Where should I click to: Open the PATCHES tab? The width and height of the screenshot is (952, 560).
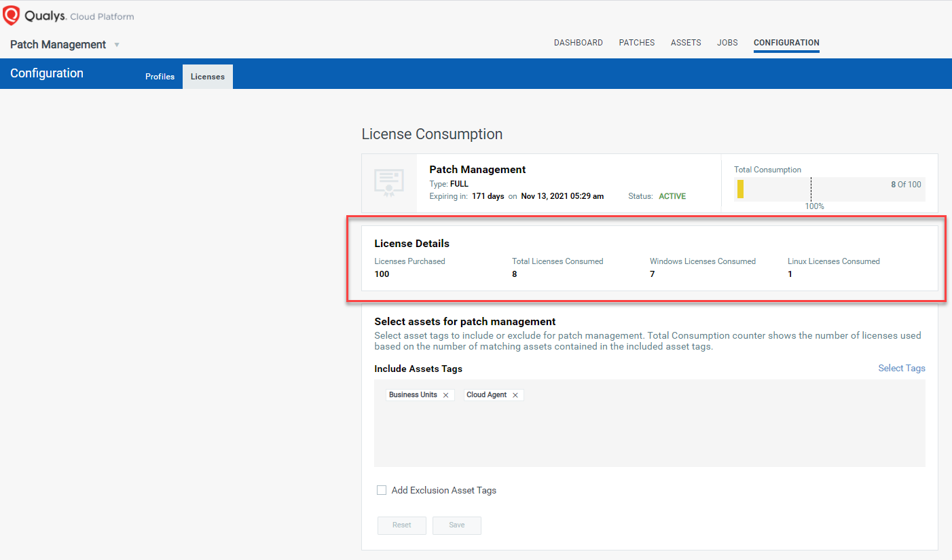point(636,43)
